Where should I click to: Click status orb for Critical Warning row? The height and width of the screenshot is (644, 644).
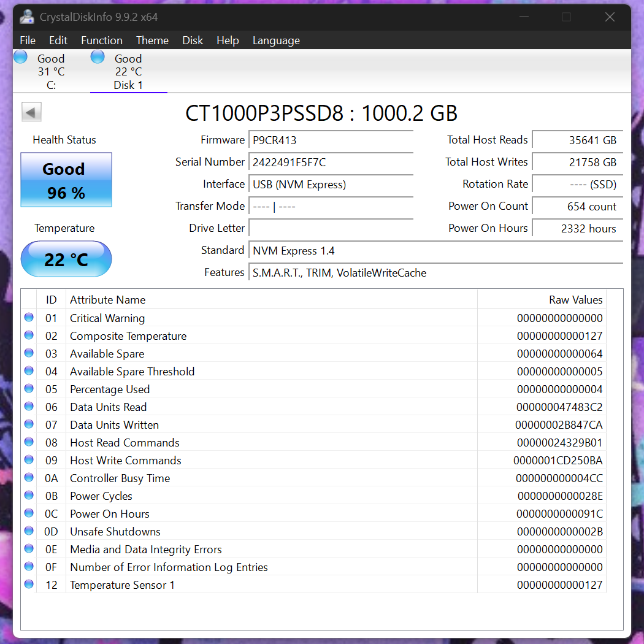[29, 317]
